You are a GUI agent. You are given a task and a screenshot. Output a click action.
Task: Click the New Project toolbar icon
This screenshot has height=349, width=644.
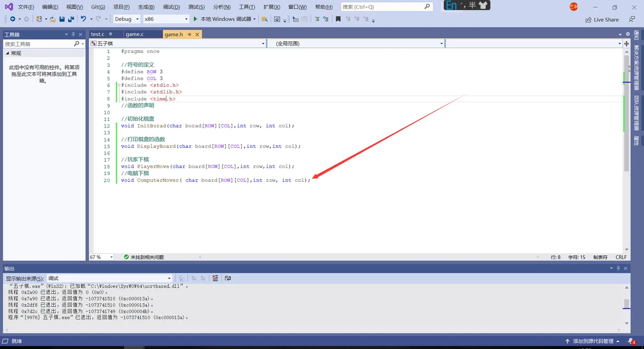(x=39, y=19)
